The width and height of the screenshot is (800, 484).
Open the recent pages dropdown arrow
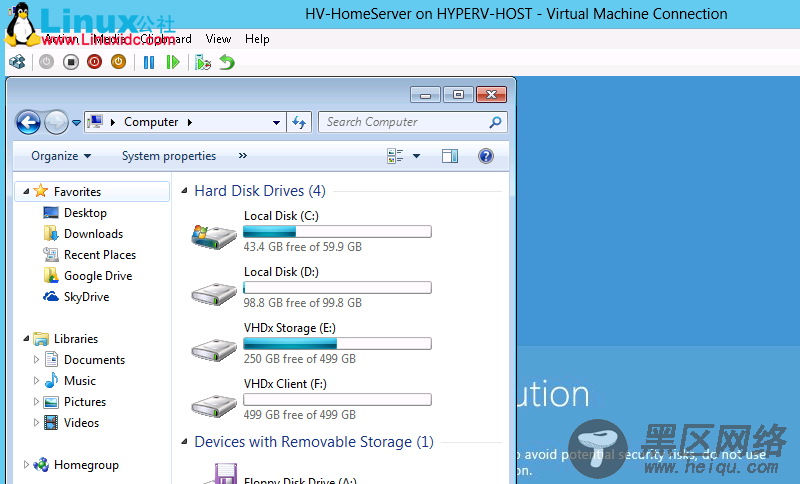tap(76, 122)
